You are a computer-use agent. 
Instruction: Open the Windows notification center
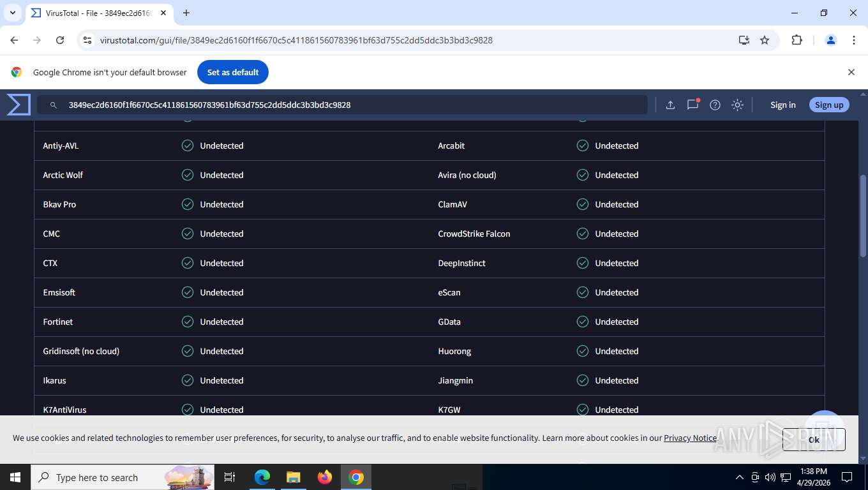click(x=847, y=477)
